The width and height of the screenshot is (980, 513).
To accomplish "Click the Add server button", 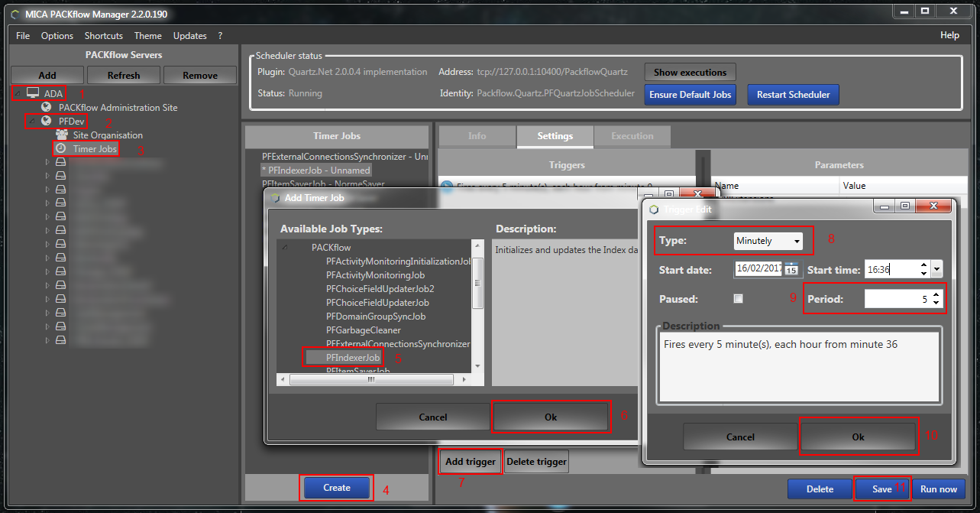I will pos(47,75).
